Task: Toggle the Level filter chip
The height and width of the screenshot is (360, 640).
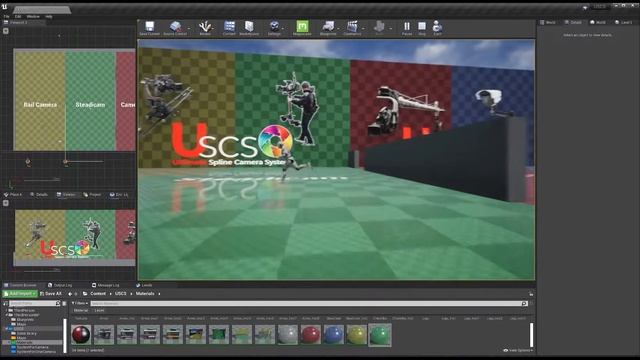Action: coord(99,311)
